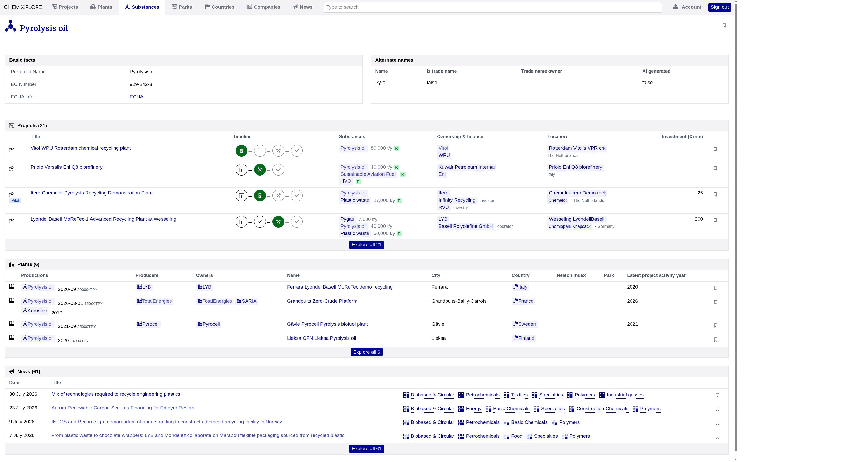This screenshot has height=462, width=868.
Task: Bookmark the LyondellBasell MoReTec-1 Wesseling project
Action: (x=715, y=220)
